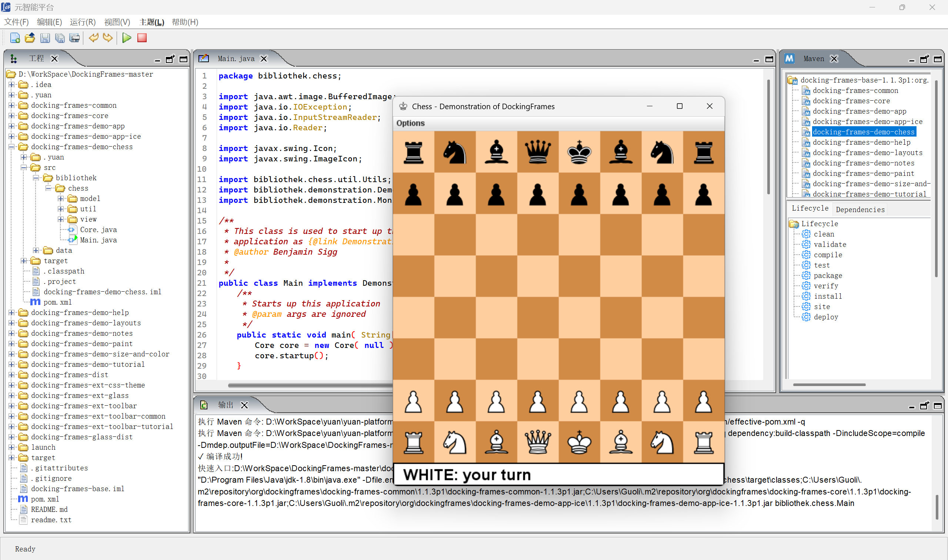
Task: Collapse the docking-frames-demo-chess folder
Action: [x=11, y=147]
